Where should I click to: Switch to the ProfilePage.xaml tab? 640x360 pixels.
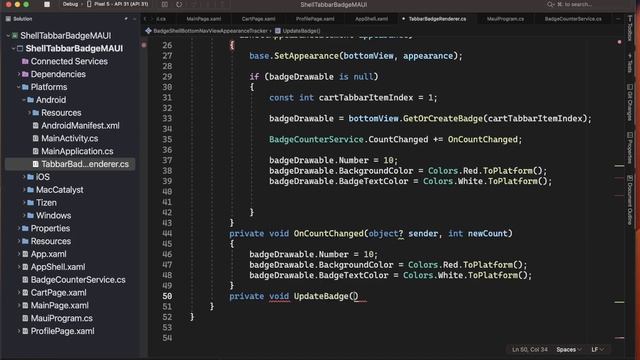coord(315,19)
